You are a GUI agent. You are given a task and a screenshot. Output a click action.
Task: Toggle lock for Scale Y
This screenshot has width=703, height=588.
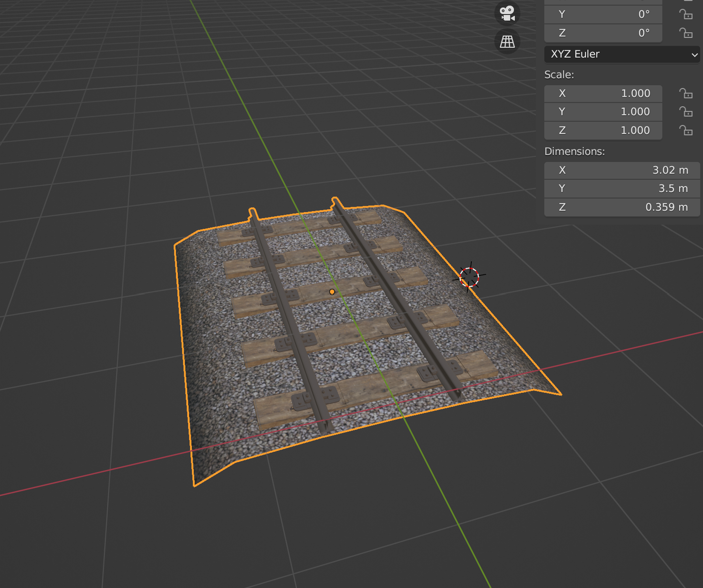[686, 112]
